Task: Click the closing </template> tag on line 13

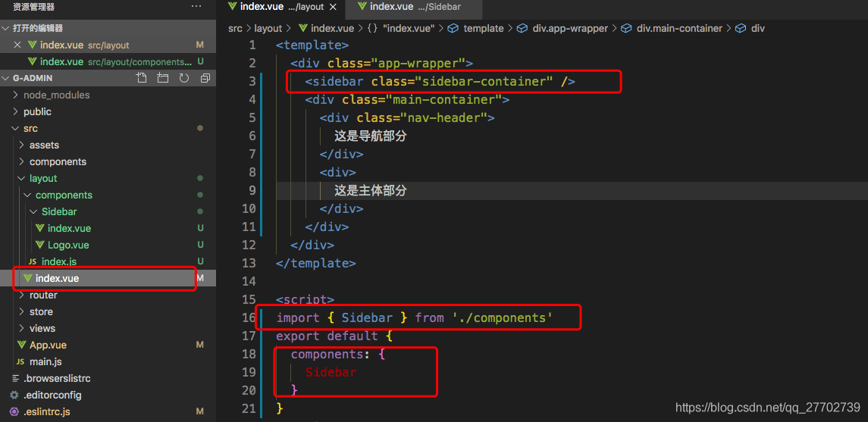Action: pos(316,263)
